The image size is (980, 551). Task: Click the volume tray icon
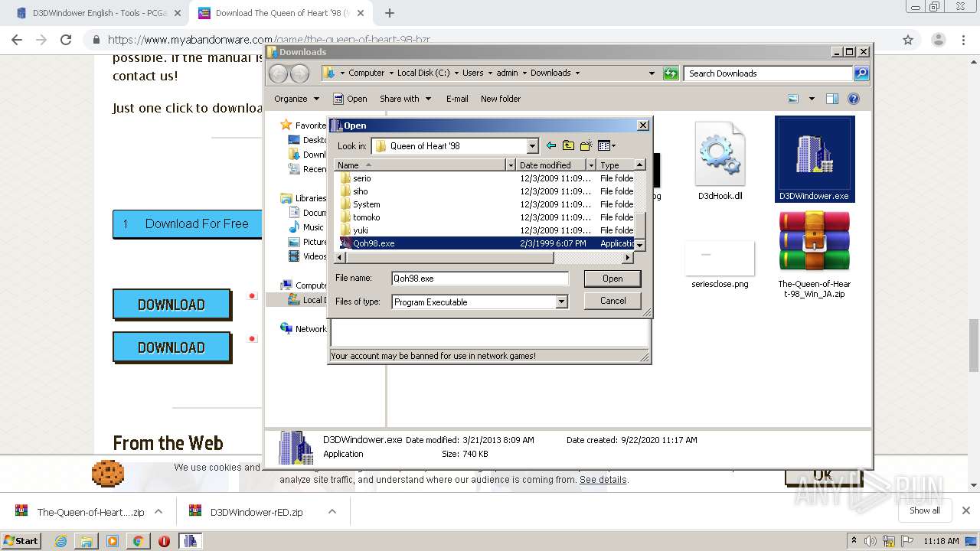point(870,541)
